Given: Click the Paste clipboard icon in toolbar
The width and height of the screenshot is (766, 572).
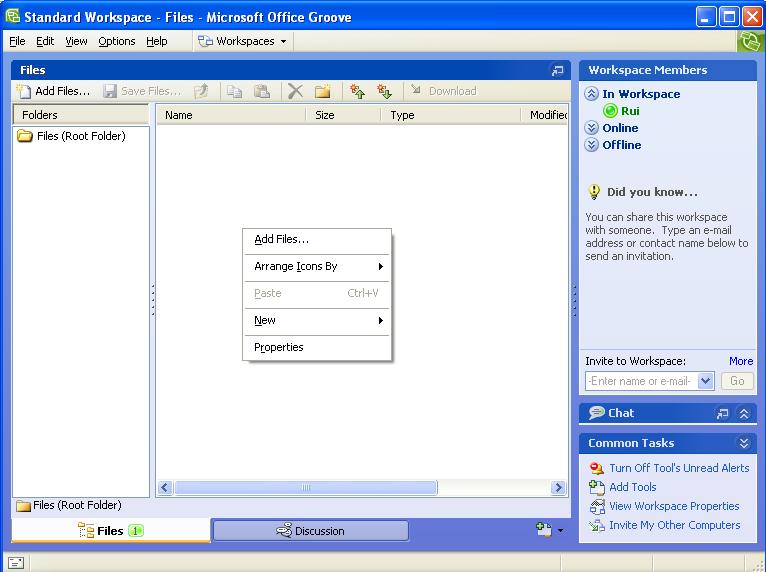Looking at the screenshot, I should coord(262,91).
